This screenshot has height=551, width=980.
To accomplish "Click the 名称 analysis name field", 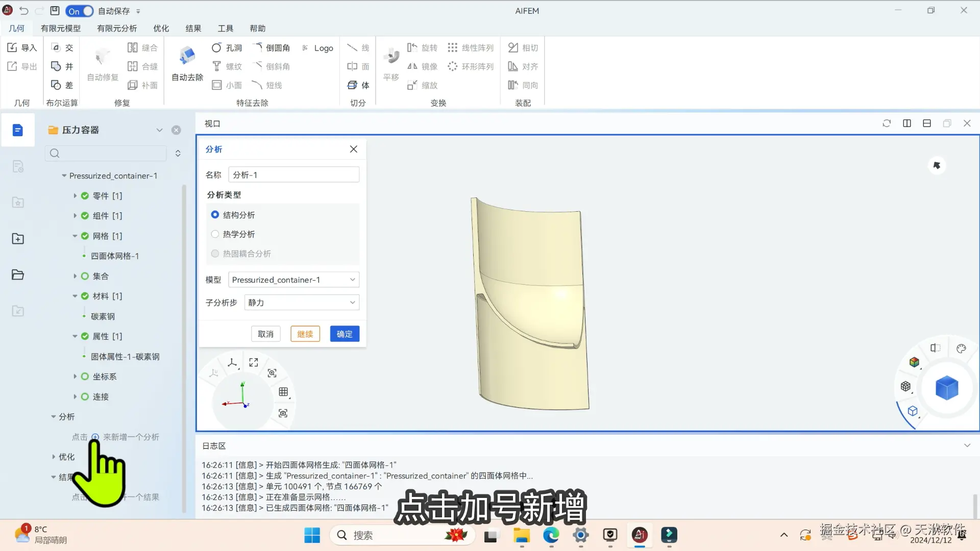I will tap(293, 174).
